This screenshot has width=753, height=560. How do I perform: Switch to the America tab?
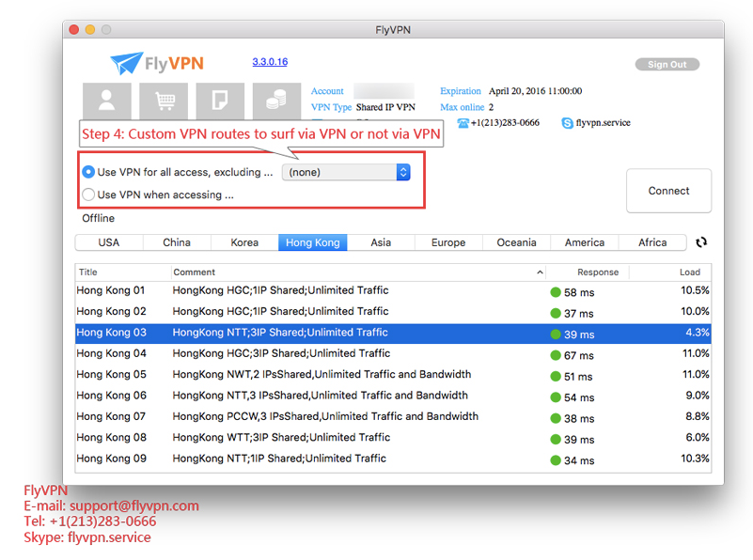[x=585, y=242]
